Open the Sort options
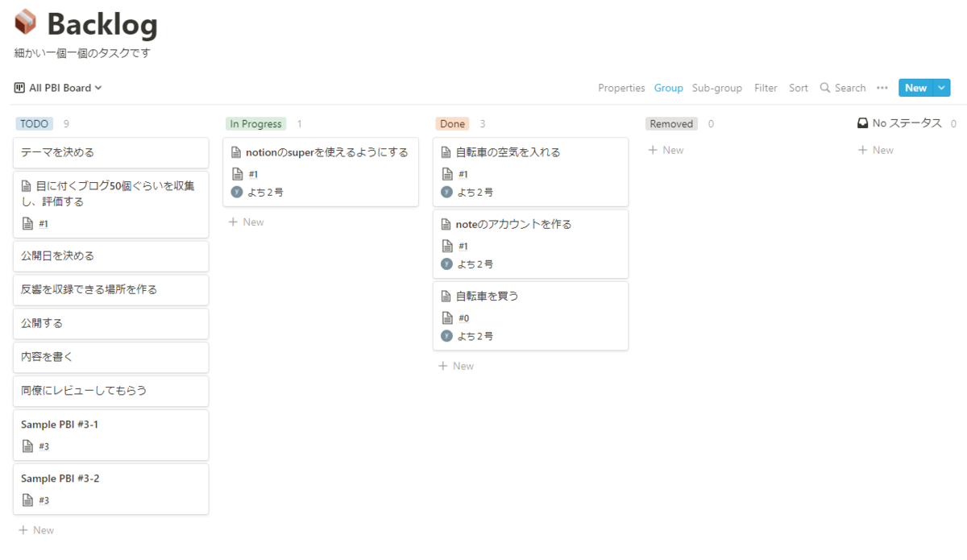Viewport: 967px width, 560px height. (799, 88)
